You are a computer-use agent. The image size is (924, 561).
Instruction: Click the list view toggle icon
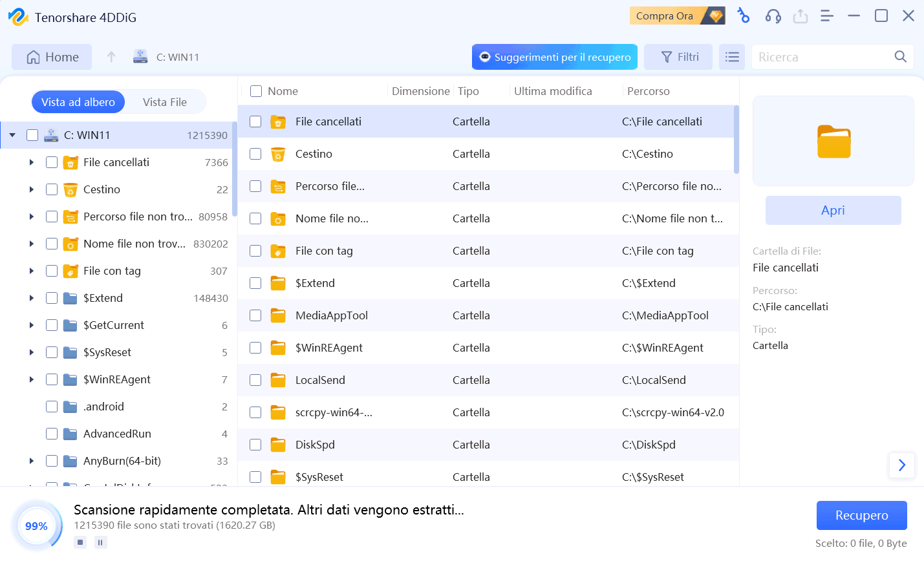[x=732, y=57]
